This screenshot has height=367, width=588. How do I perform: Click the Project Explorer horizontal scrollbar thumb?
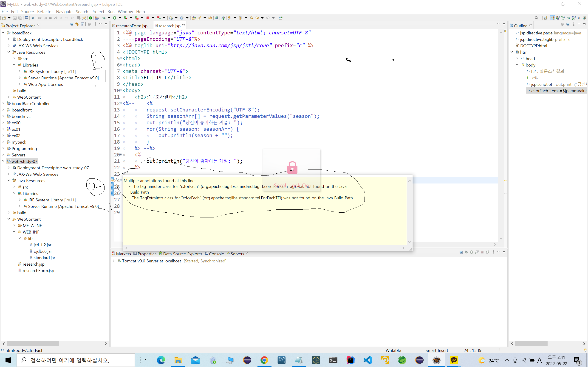[33, 344]
